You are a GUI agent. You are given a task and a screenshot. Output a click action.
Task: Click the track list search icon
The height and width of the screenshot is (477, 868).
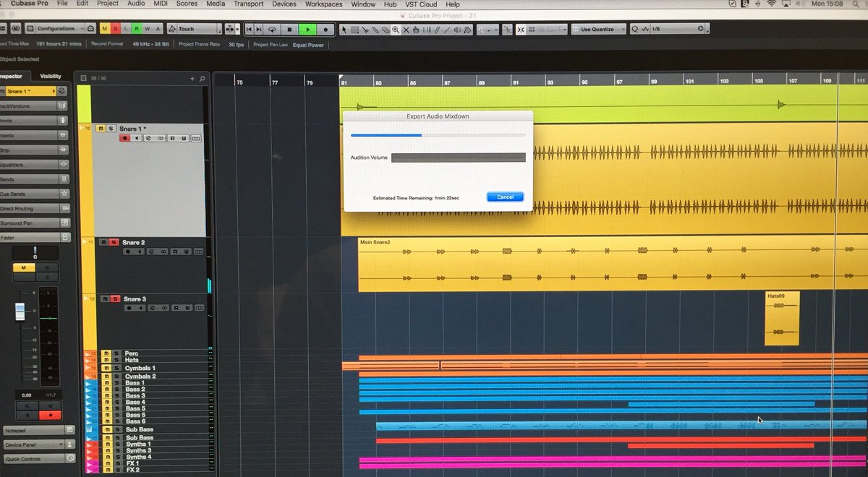click(x=203, y=78)
